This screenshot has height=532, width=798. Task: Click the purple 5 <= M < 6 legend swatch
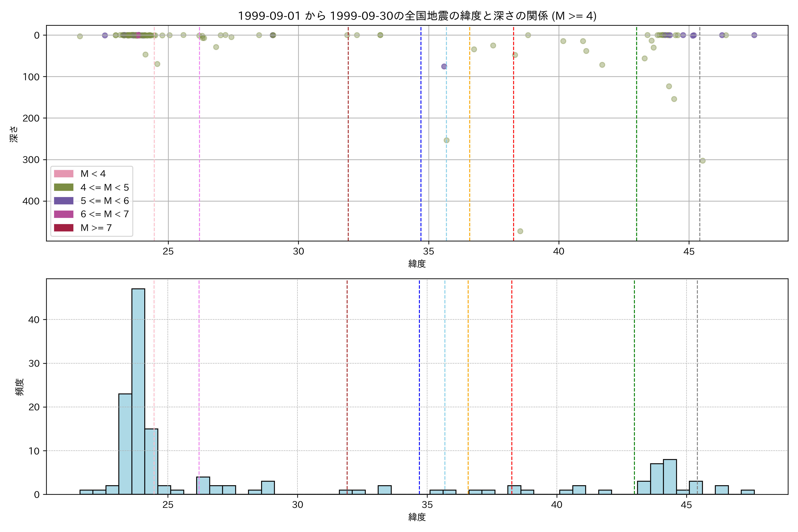(63, 201)
